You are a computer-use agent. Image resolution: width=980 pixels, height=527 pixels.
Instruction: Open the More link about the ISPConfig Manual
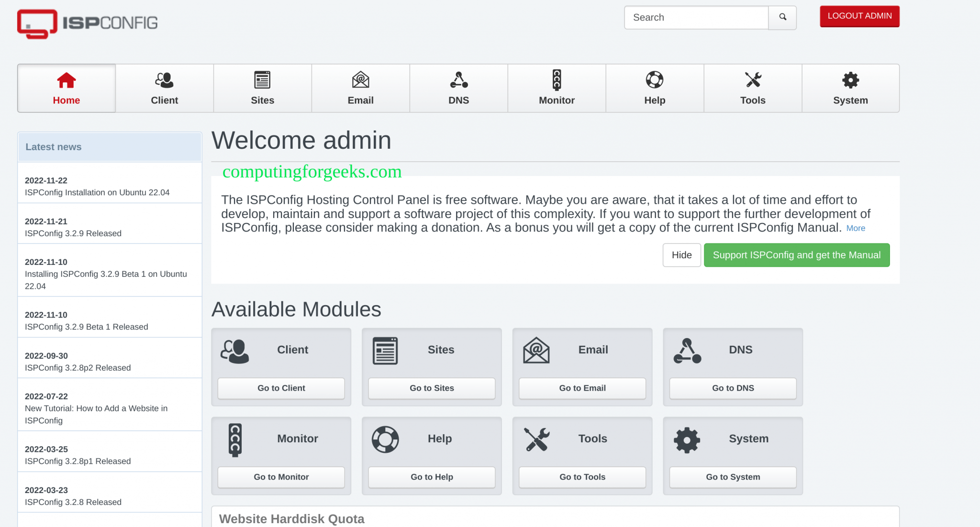coord(856,228)
